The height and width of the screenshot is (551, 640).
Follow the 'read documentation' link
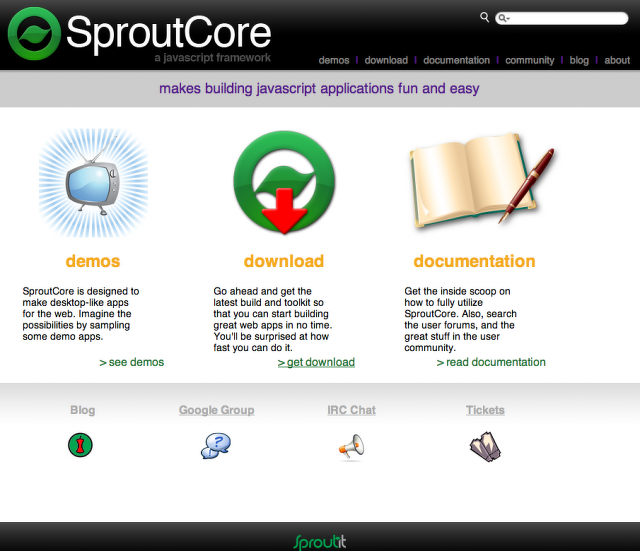(491, 362)
